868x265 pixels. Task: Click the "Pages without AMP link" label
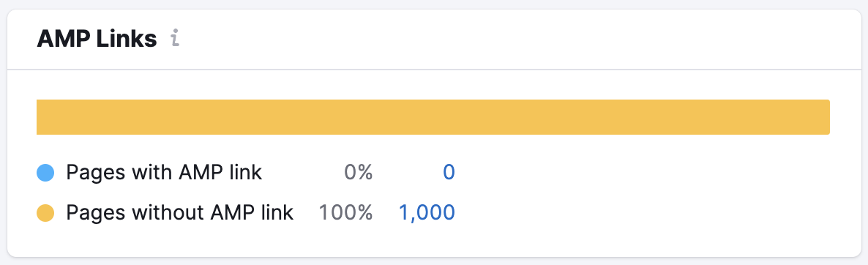180,213
